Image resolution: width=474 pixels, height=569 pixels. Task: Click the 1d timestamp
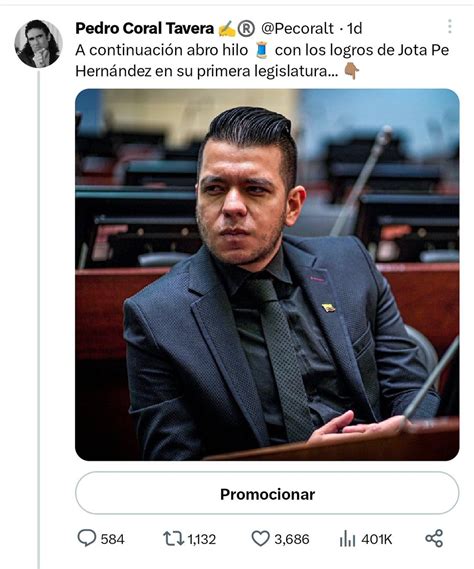coord(355,28)
